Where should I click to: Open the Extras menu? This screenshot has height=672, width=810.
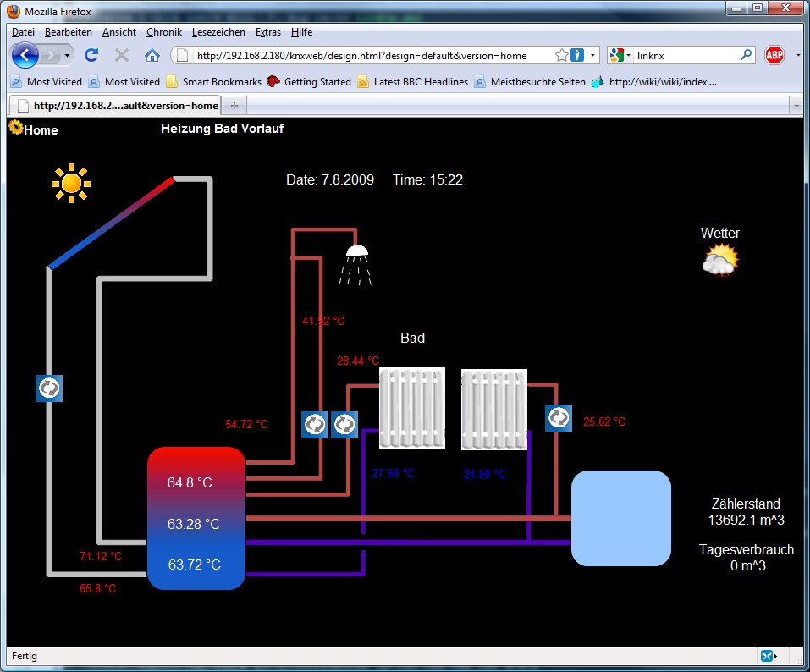[x=268, y=32]
